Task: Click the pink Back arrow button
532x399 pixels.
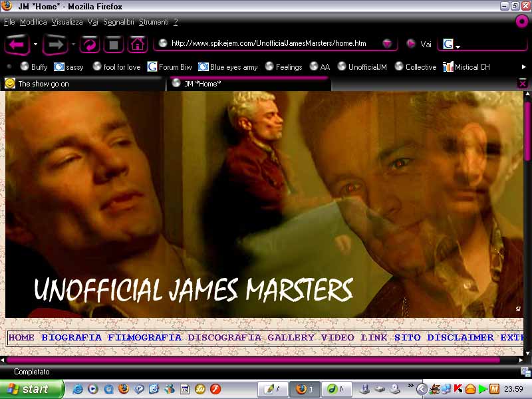Action: 17,45
